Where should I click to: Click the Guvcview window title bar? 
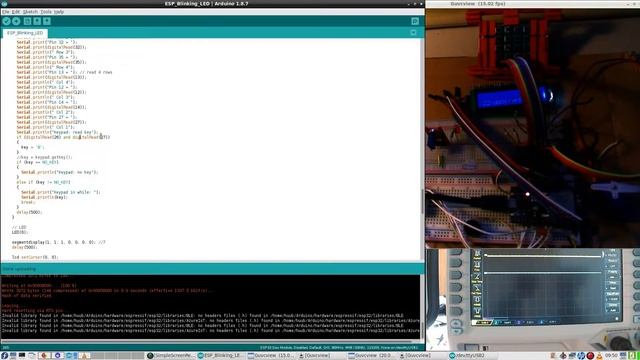(533, 4)
